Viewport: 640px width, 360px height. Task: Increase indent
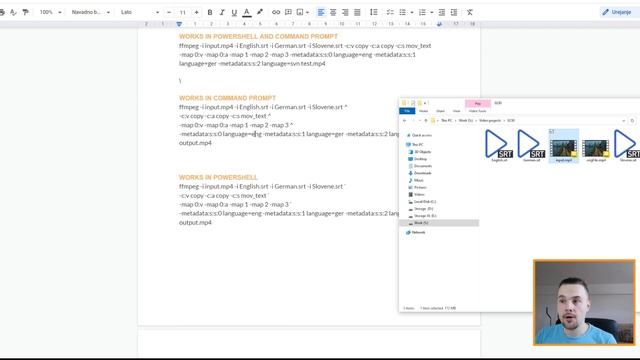(x=454, y=12)
